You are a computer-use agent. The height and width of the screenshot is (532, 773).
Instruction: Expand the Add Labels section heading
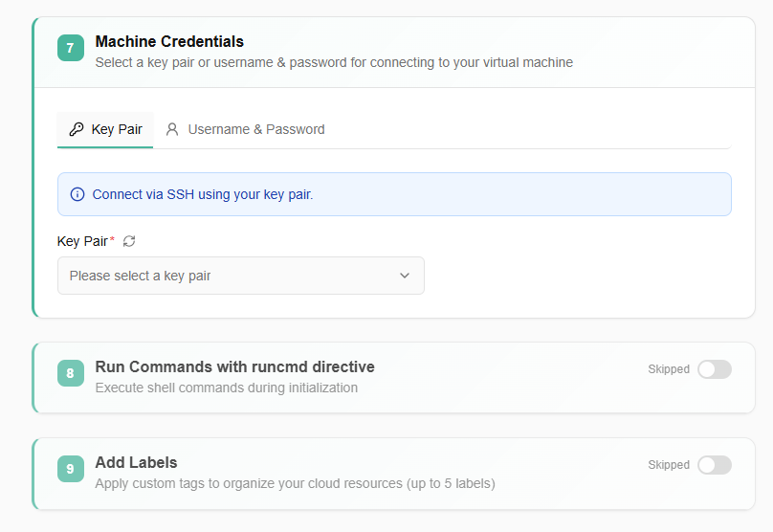136,462
